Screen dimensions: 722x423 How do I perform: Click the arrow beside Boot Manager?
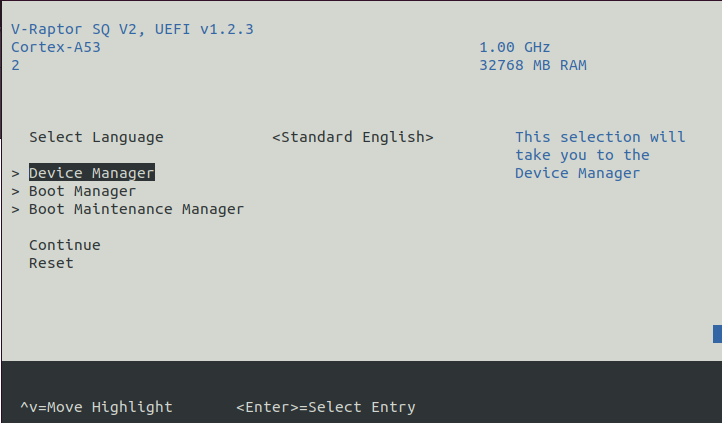(x=16, y=191)
